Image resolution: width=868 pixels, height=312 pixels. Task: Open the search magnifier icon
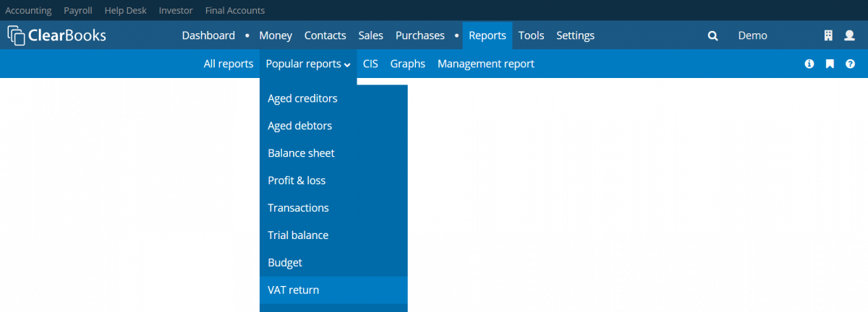coord(712,35)
